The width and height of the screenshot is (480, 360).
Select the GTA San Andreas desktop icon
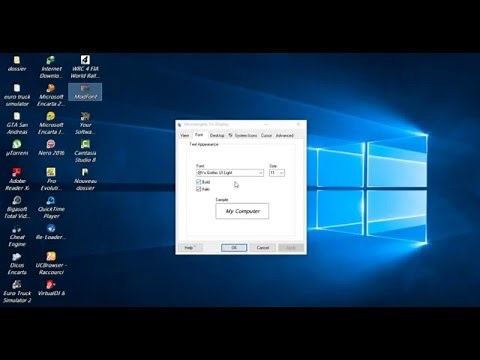point(17,123)
